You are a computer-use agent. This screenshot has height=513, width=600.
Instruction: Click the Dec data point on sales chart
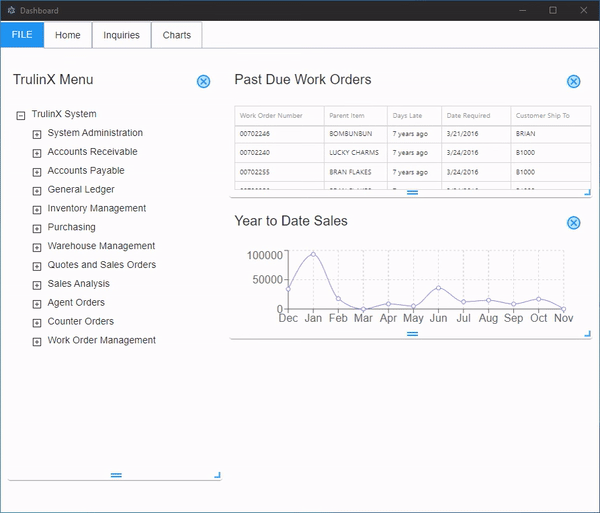pos(288,289)
